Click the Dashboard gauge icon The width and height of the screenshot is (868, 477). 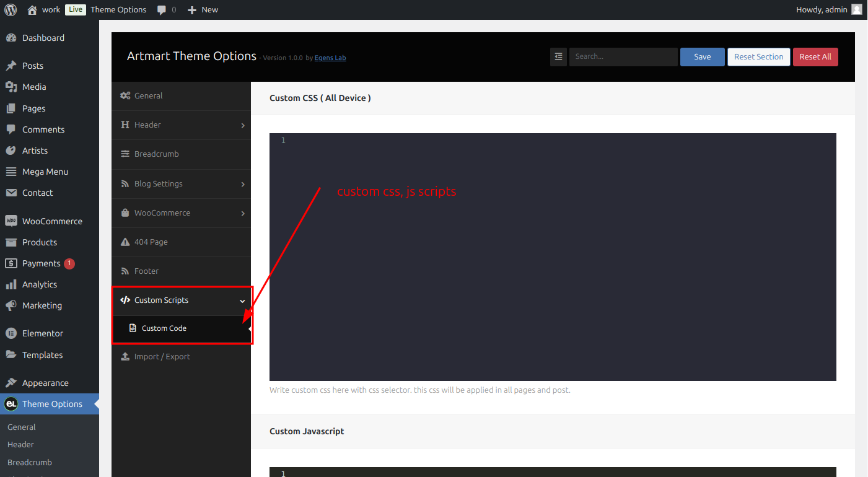coord(11,38)
